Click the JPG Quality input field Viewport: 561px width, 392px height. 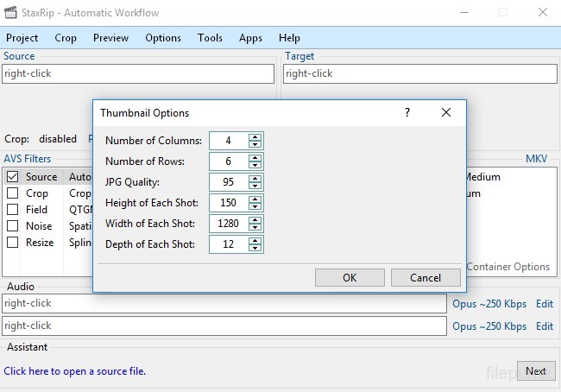coord(228,182)
